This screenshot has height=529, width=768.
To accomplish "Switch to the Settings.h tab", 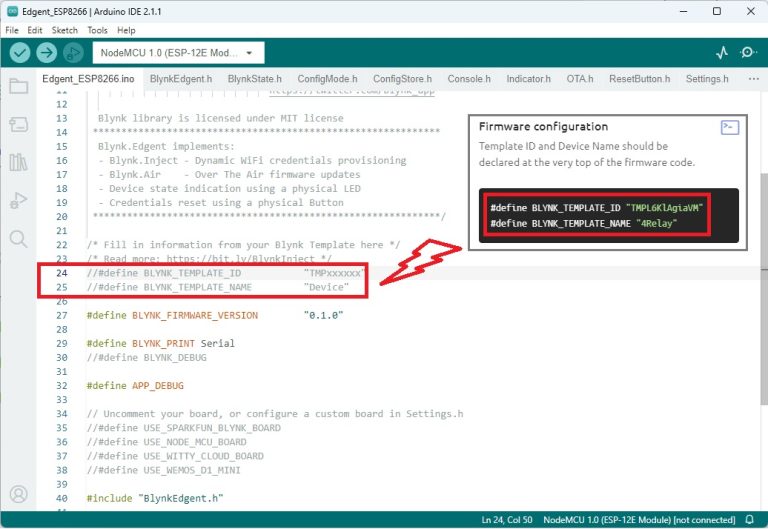I will (707, 78).
